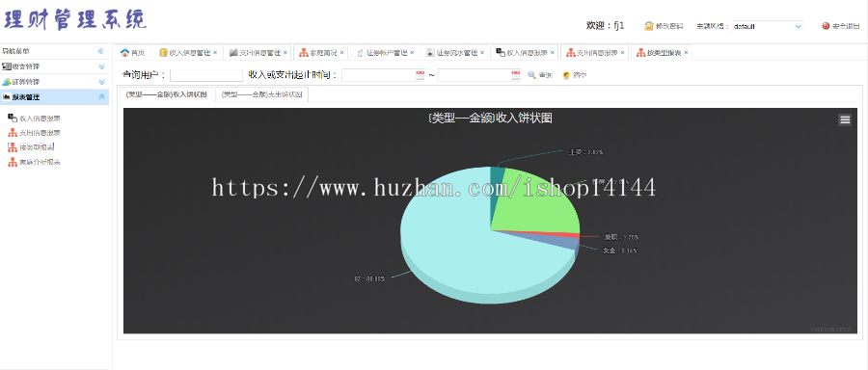Open the chart export hamburger menu
The width and height of the screenshot is (868, 370).
(844, 119)
